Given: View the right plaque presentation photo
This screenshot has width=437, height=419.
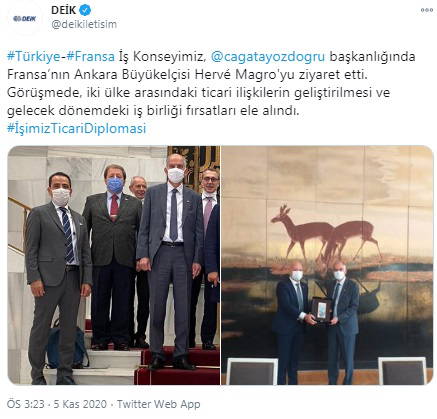Looking at the screenshot, I should [x=327, y=265].
